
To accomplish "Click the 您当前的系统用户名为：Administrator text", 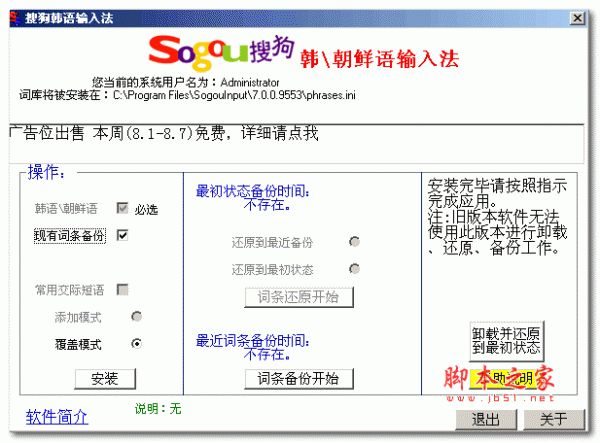I will (185, 82).
